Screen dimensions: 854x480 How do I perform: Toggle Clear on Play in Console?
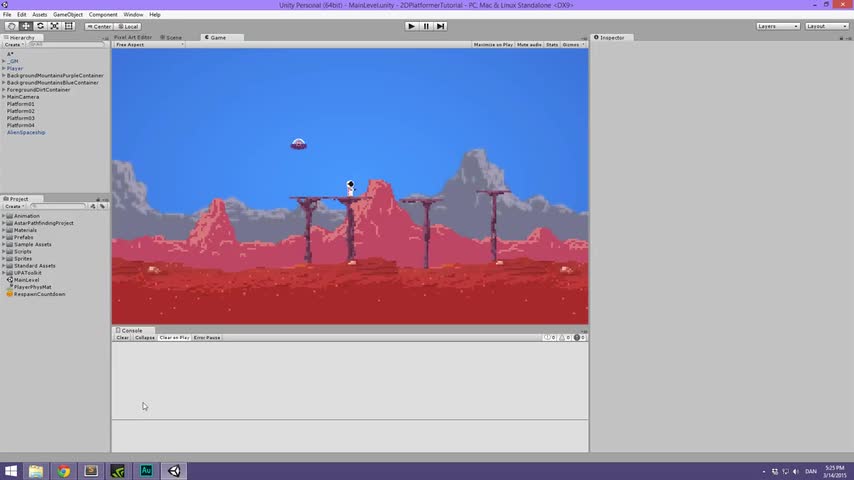(x=174, y=338)
